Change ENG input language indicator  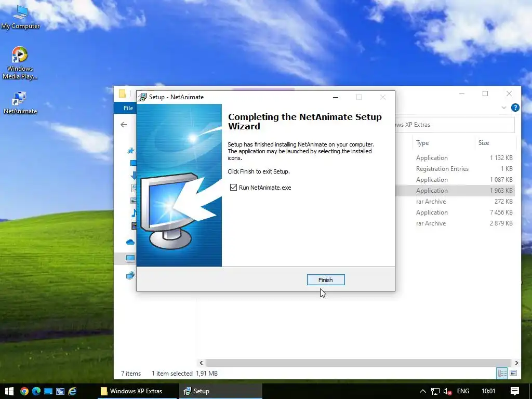click(x=463, y=391)
